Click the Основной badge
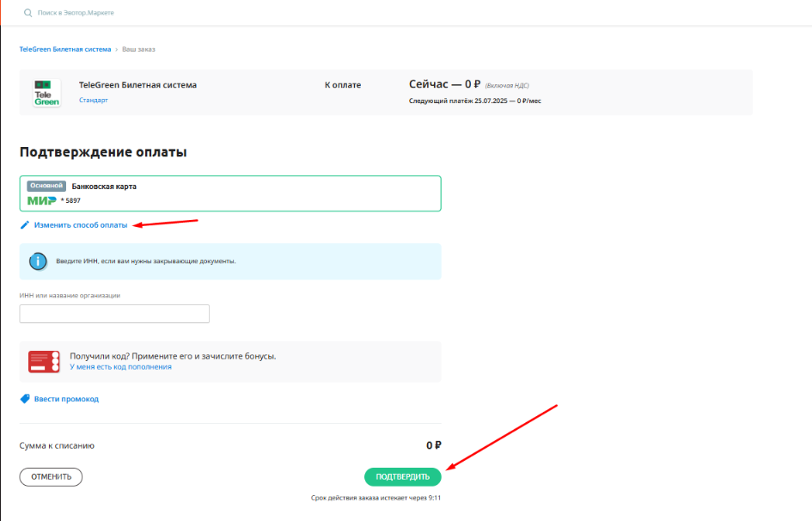 46,186
